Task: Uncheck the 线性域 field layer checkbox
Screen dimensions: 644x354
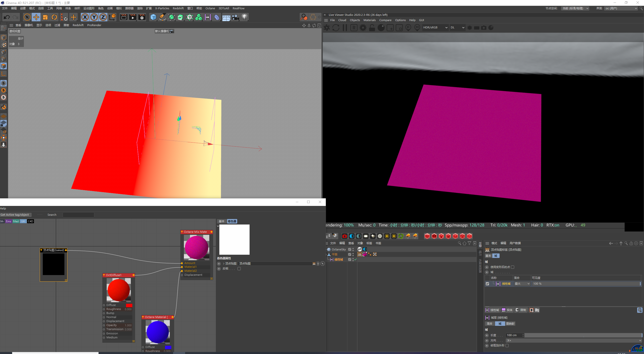Action: click(x=487, y=284)
